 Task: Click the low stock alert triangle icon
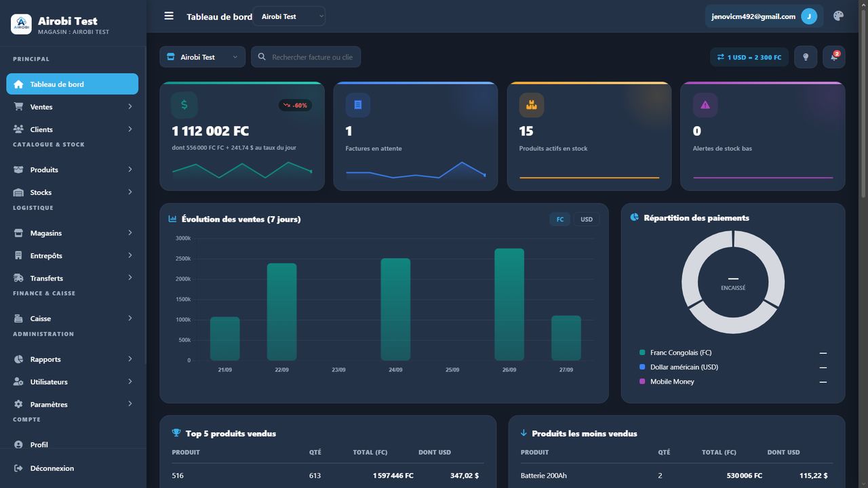705,105
